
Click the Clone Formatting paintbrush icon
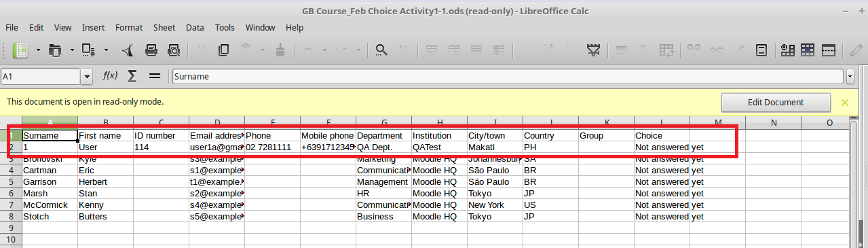tap(280, 50)
